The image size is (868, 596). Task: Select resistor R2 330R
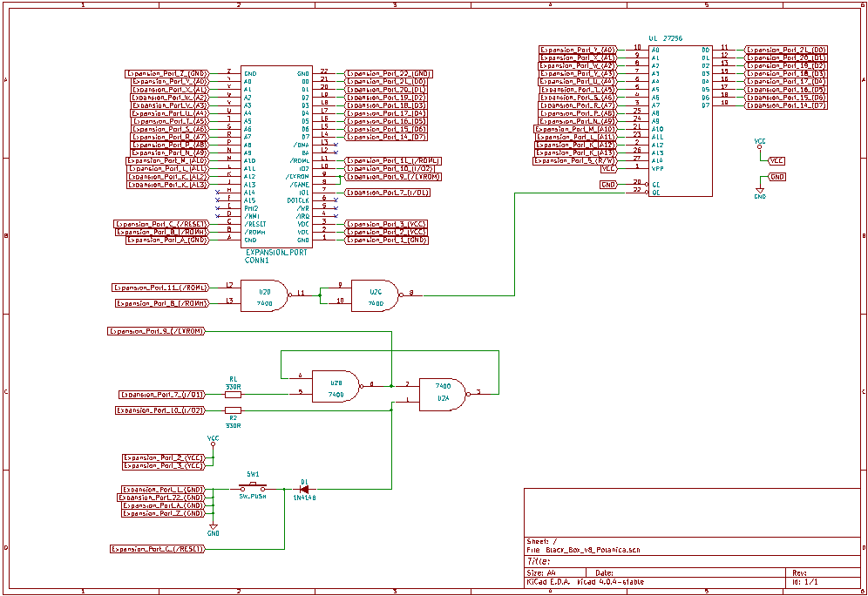(x=233, y=410)
